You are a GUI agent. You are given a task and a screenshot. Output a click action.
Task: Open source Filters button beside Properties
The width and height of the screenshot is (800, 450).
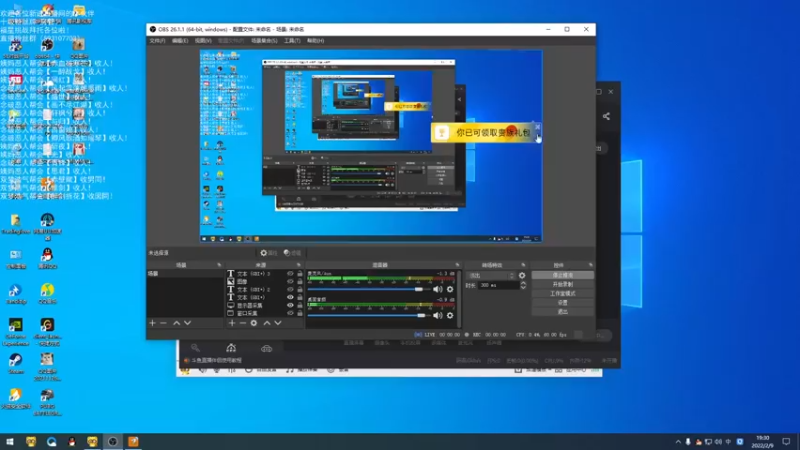pos(292,253)
